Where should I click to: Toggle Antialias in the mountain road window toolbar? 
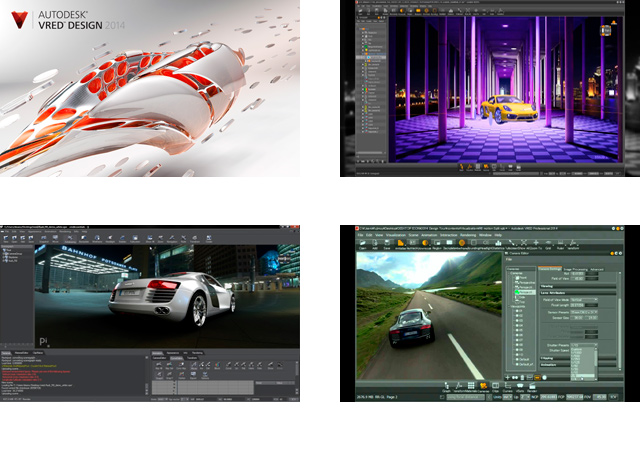[400, 243]
